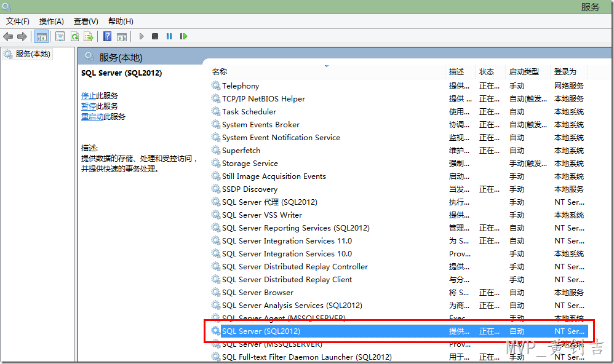
Task: Click the Pause Service icon
Action: pos(169,36)
